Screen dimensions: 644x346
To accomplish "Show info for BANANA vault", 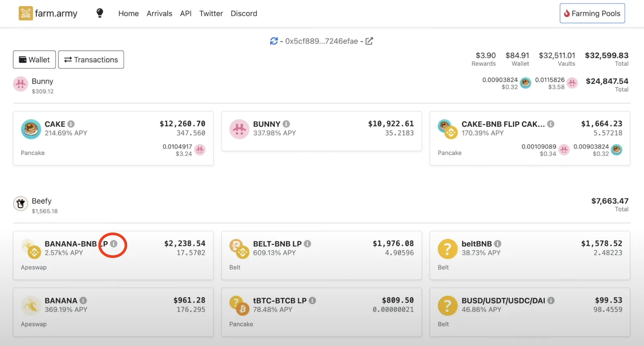I will (83, 300).
